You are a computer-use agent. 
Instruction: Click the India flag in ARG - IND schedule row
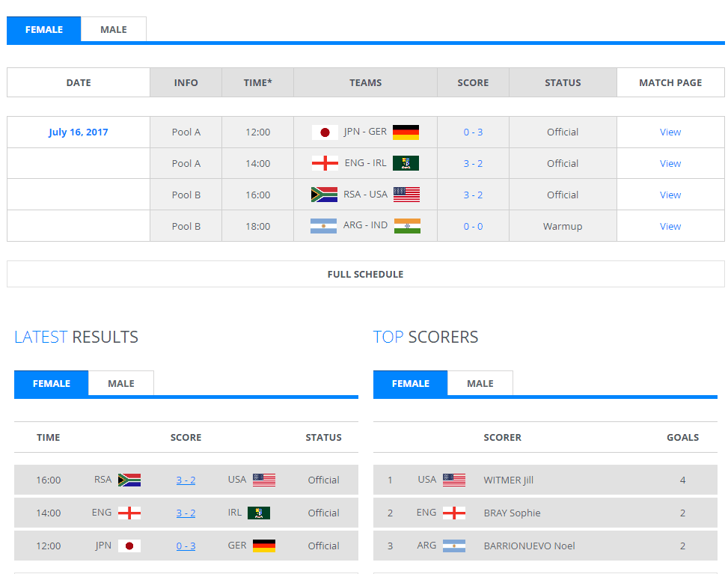coord(407,226)
